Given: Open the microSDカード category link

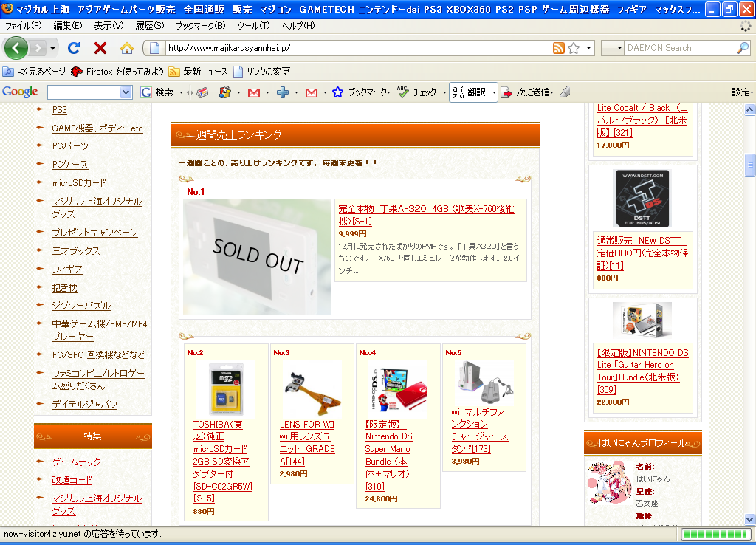Looking at the screenshot, I should click(79, 183).
